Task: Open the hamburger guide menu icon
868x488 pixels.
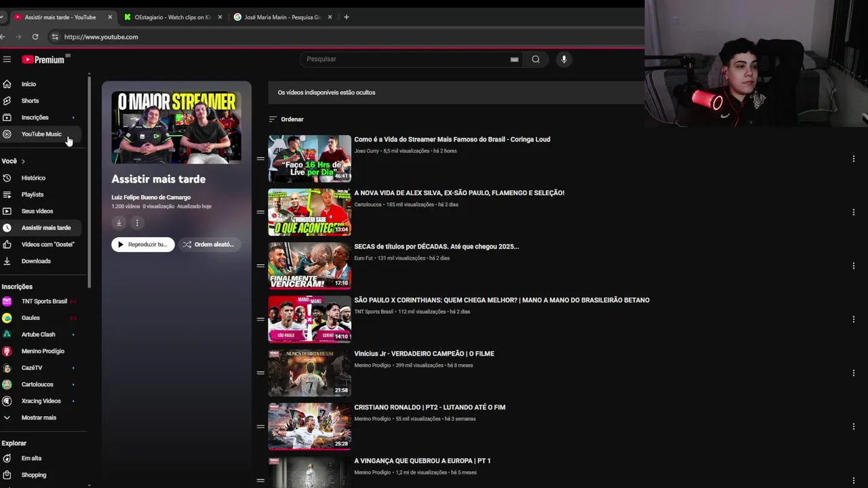Action: click(7, 60)
